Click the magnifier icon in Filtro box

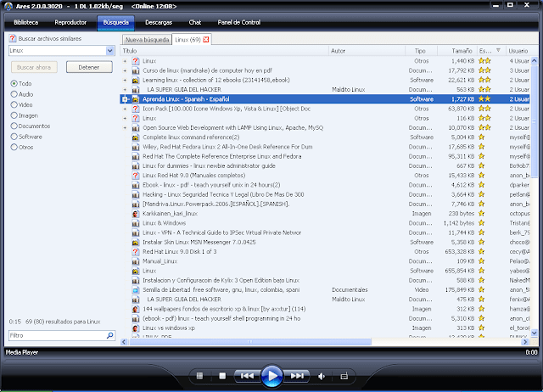(x=110, y=335)
